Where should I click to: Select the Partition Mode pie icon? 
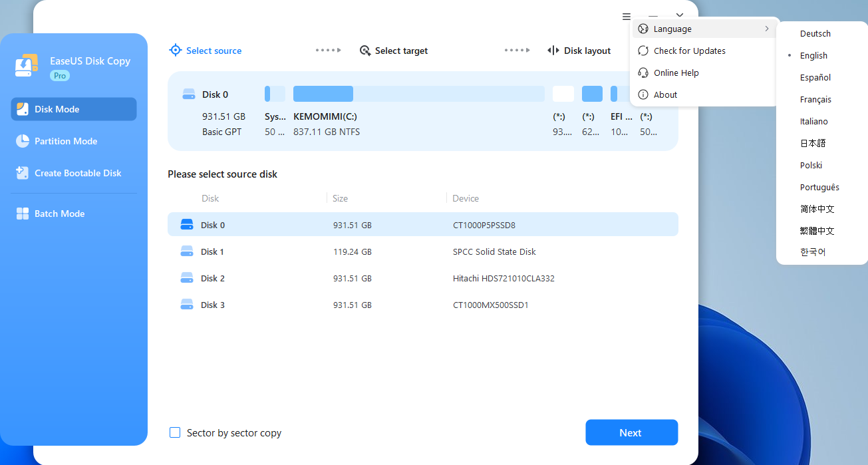point(23,141)
